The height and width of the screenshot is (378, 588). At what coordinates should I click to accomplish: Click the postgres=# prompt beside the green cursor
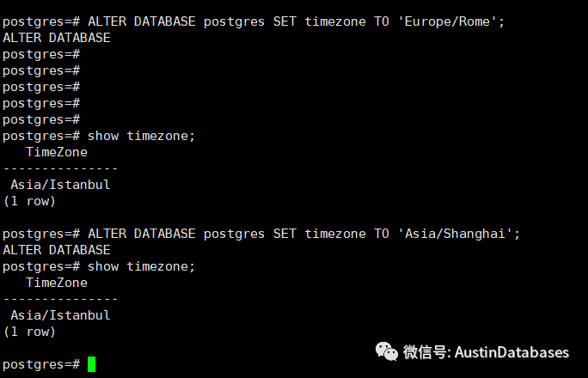point(41,364)
